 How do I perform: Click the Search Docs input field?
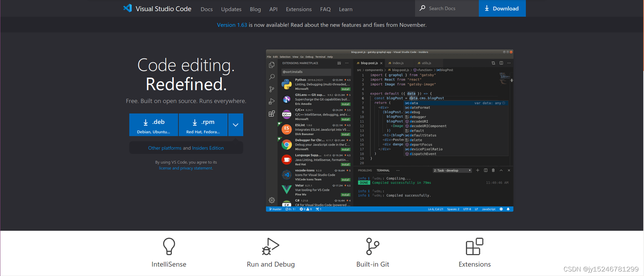point(447,8)
